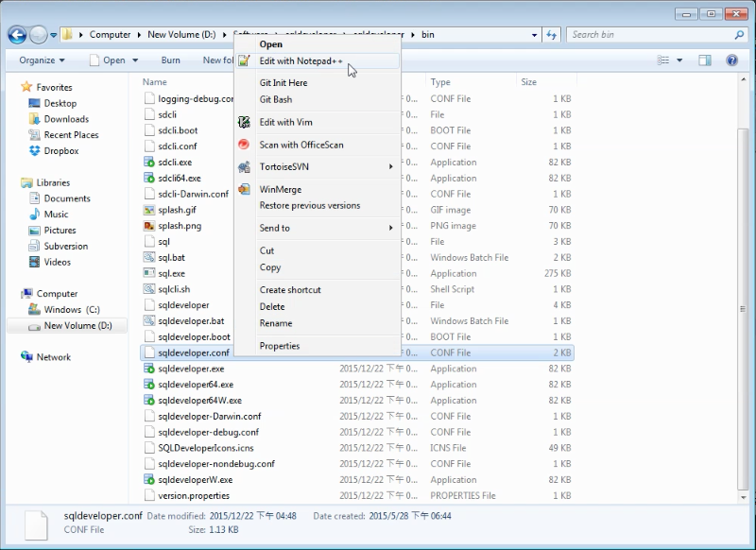Toggle the preview pane icon
This screenshot has width=756, height=550.
point(705,60)
